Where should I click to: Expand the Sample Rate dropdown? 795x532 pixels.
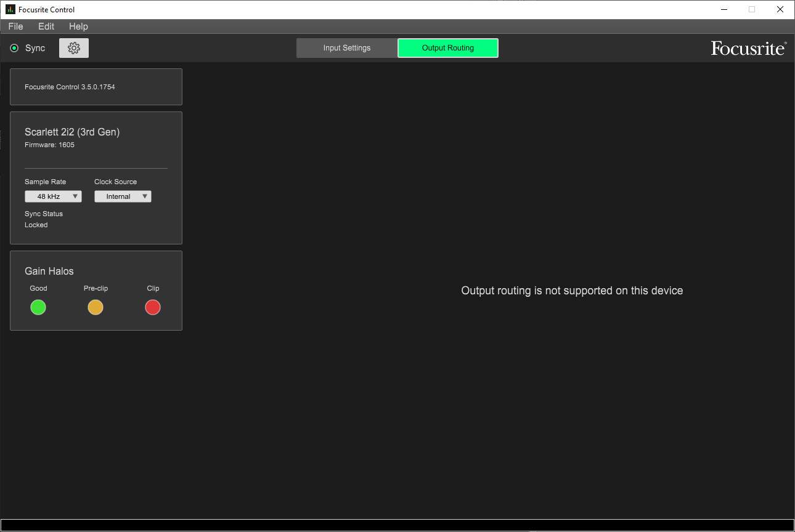53,196
